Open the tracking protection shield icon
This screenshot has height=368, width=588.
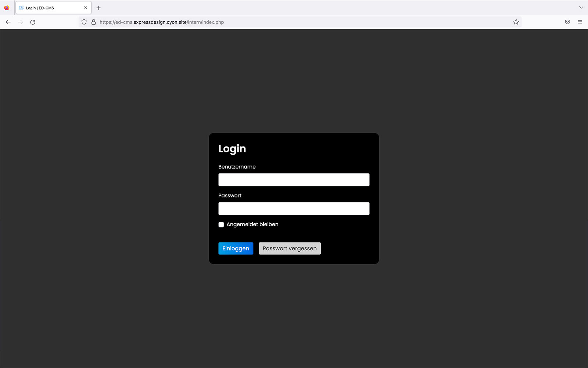tap(84, 22)
